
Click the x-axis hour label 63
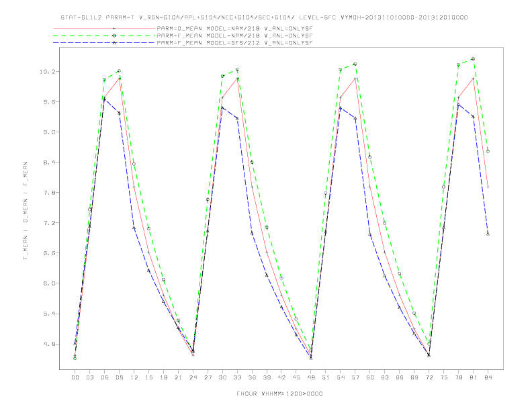tap(385, 377)
